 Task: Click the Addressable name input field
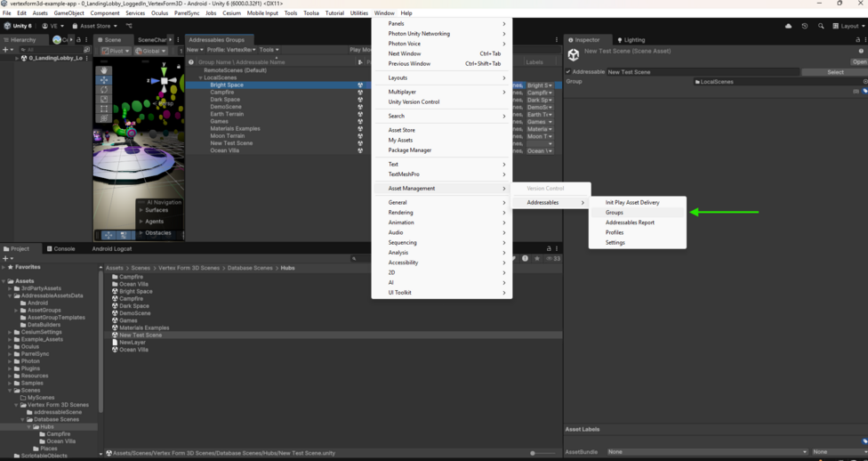pyautogui.click(x=703, y=72)
